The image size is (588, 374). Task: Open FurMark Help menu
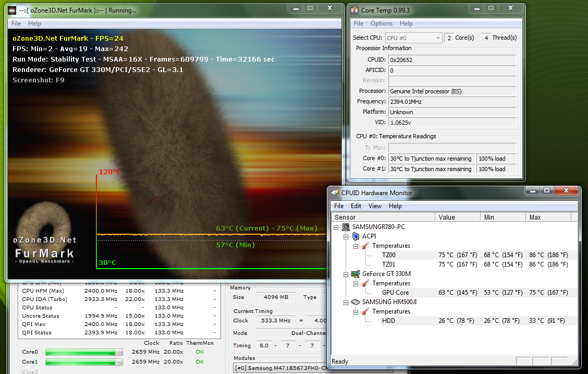coord(34,23)
